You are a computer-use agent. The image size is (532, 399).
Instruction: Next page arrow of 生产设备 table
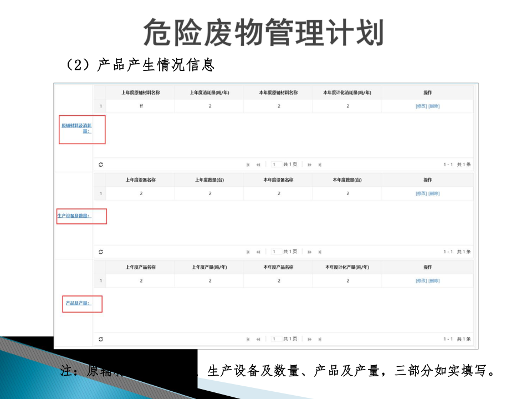click(309, 252)
